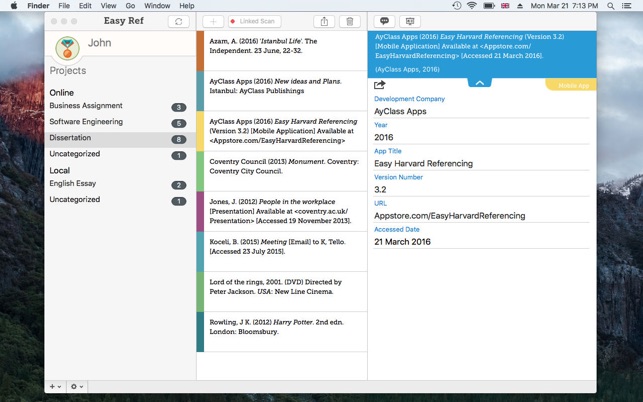Select the English Essay local project

pyautogui.click(x=75, y=185)
